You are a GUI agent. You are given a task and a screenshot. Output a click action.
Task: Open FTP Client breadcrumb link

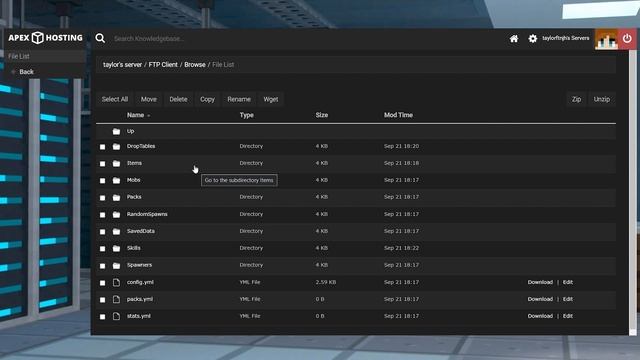tap(163, 65)
